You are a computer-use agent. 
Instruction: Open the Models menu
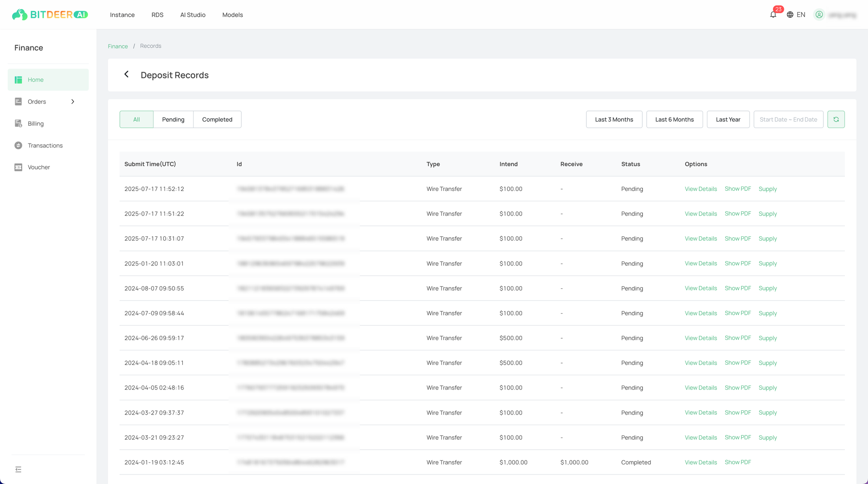(232, 15)
